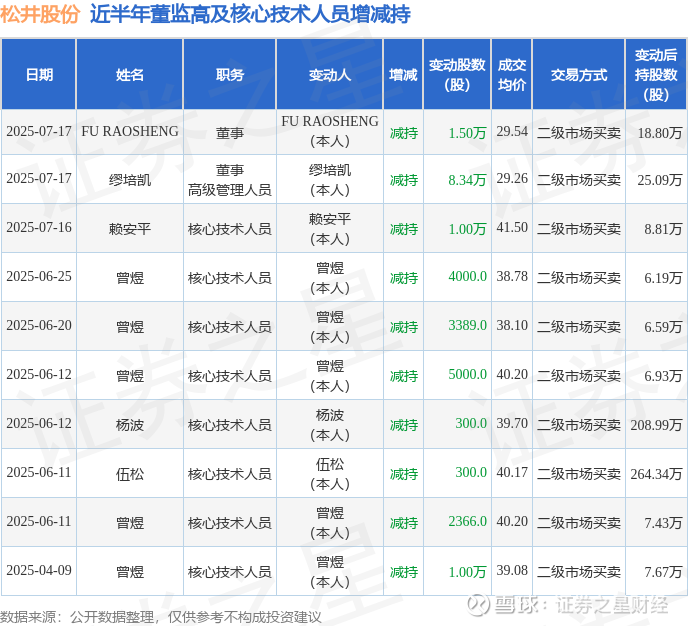
Task: Click holdings value 25.09万
Action: [x=660, y=180]
